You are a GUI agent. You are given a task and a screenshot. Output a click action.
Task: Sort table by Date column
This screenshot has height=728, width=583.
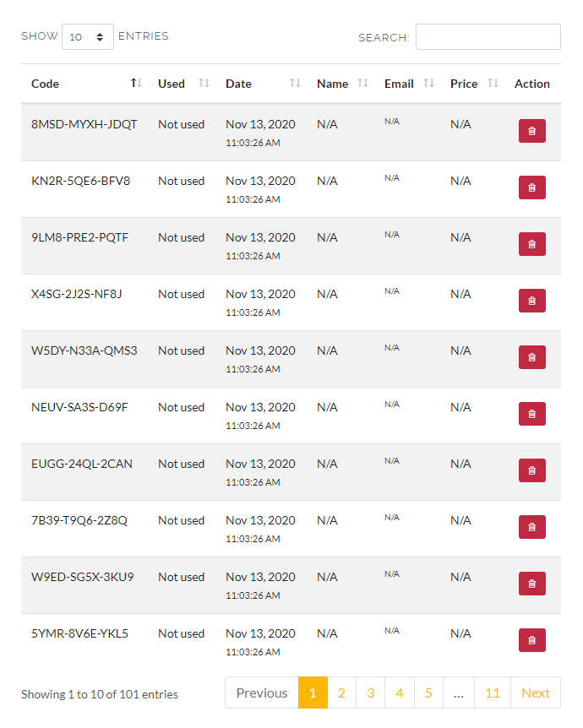[263, 84]
